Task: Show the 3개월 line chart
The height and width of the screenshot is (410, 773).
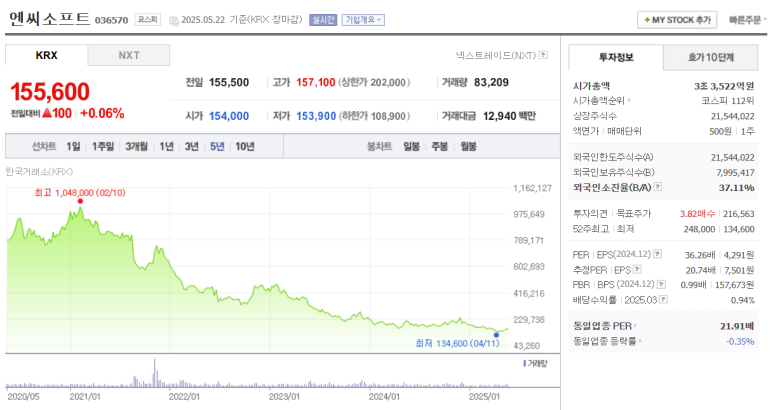Action: pyautogui.click(x=137, y=146)
